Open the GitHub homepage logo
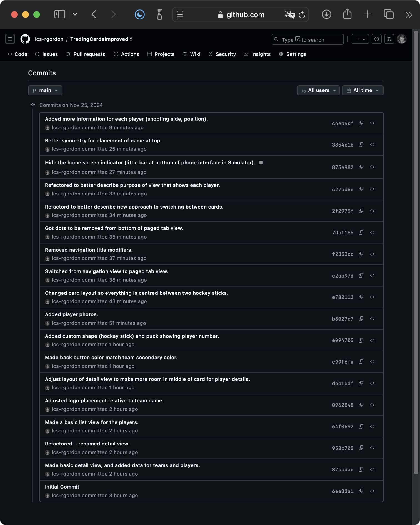Screen dimensions: 420x525 click(25, 39)
